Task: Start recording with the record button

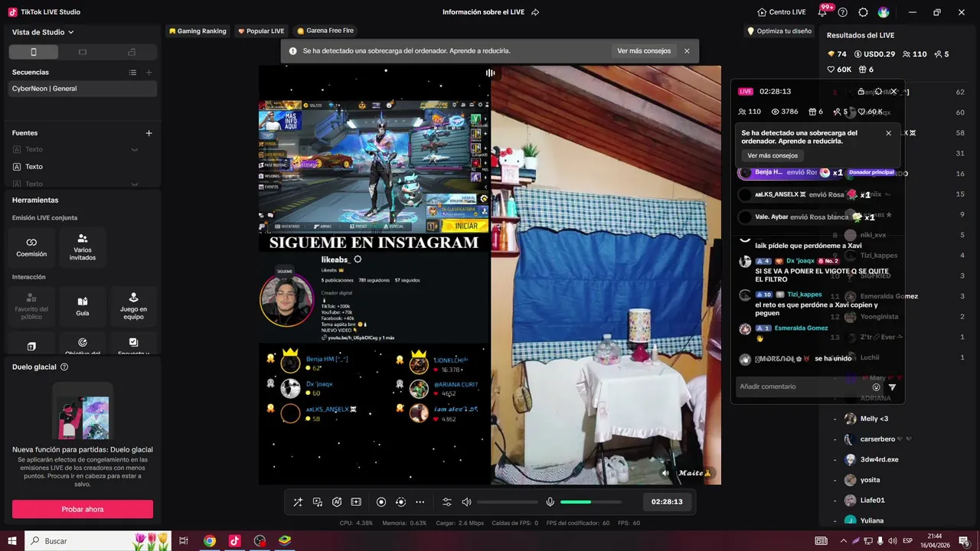Action: [381, 502]
